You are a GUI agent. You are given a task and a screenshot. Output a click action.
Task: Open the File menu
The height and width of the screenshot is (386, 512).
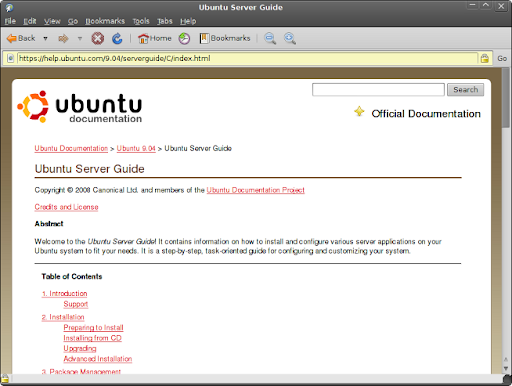pos(10,21)
